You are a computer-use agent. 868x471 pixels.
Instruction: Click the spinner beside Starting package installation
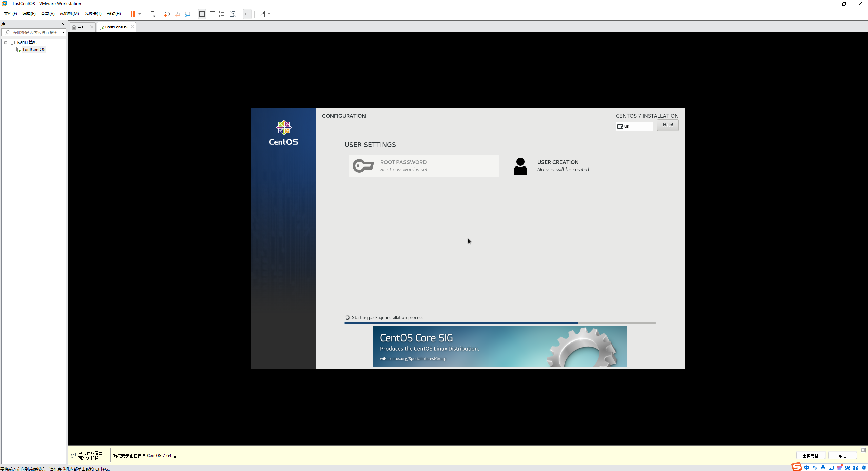click(x=347, y=318)
